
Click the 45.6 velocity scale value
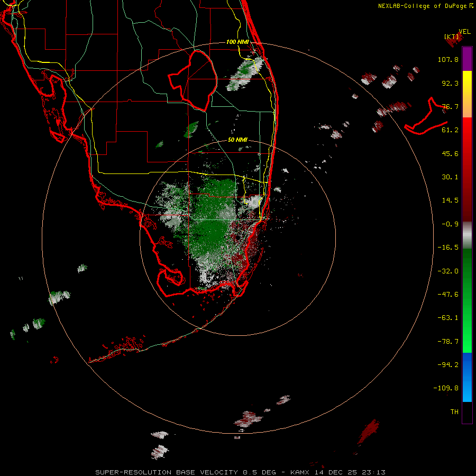[x=450, y=153]
